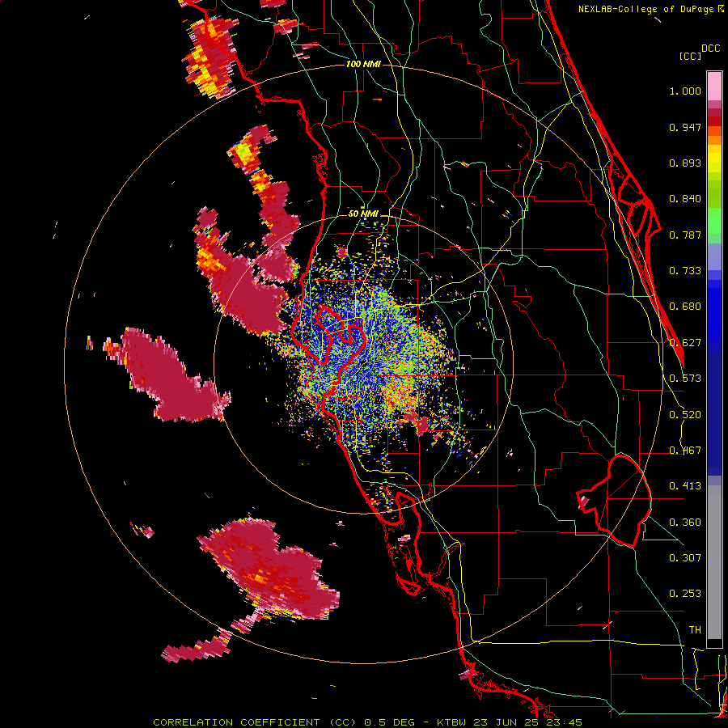
Task: Click the KTBW station identifier text
Action: pos(452,722)
